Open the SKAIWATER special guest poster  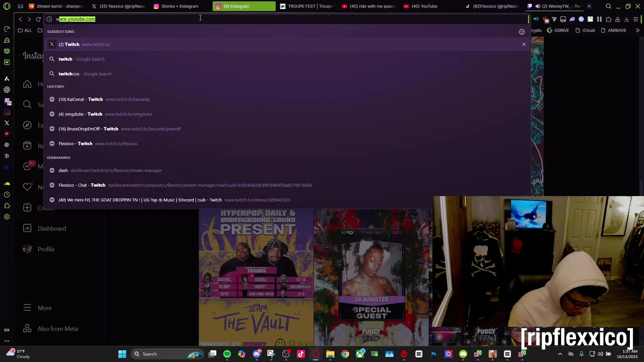(x=372, y=278)
